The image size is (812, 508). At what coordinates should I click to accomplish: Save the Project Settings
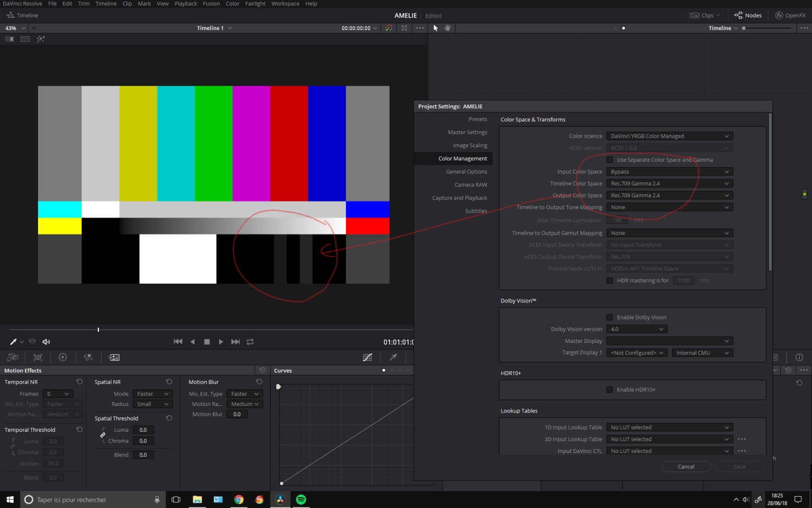[x=739, y=467]
